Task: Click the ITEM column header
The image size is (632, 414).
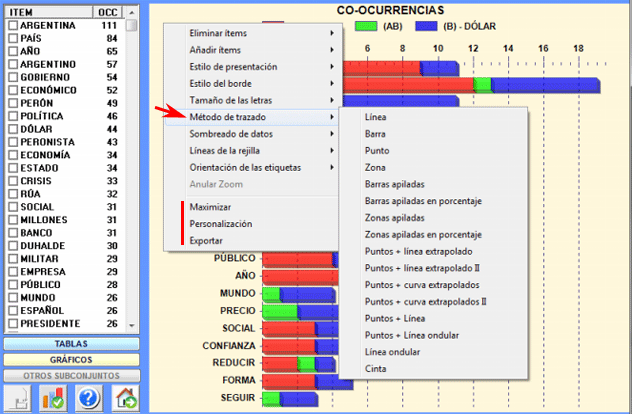Action: click(x=48, y=12)
